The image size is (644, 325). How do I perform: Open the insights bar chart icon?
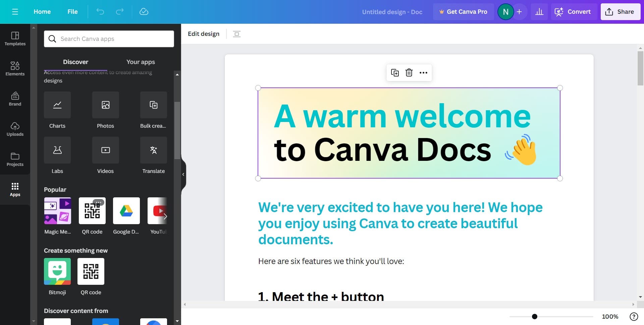tap(539, 12)
